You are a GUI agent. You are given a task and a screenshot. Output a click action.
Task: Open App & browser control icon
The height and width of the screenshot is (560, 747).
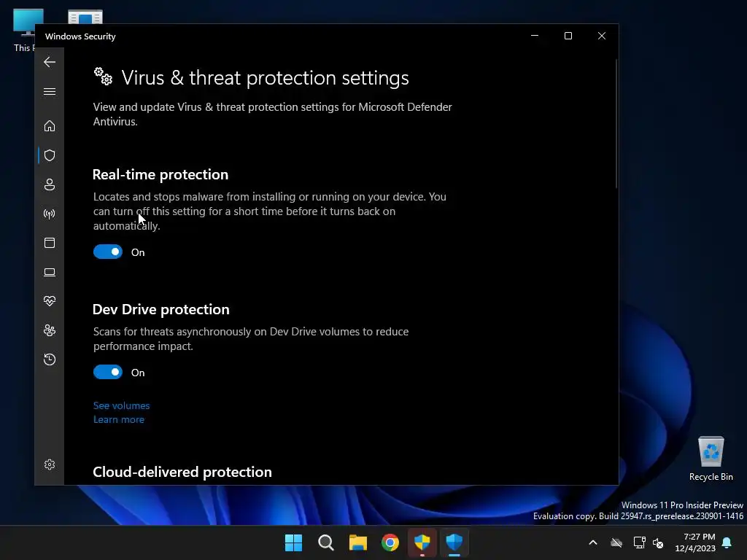pos(50,243)
